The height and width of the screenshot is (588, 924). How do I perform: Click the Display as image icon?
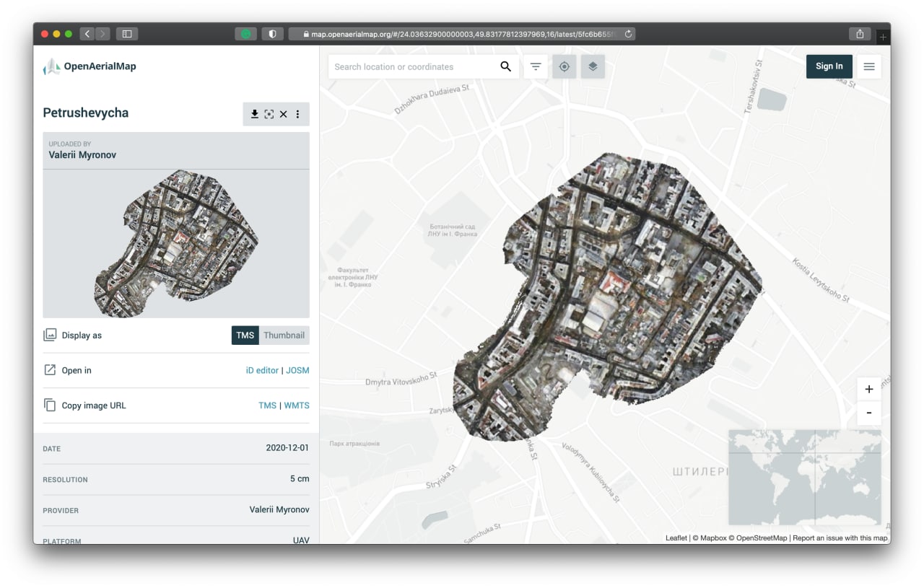coord(50,335)
